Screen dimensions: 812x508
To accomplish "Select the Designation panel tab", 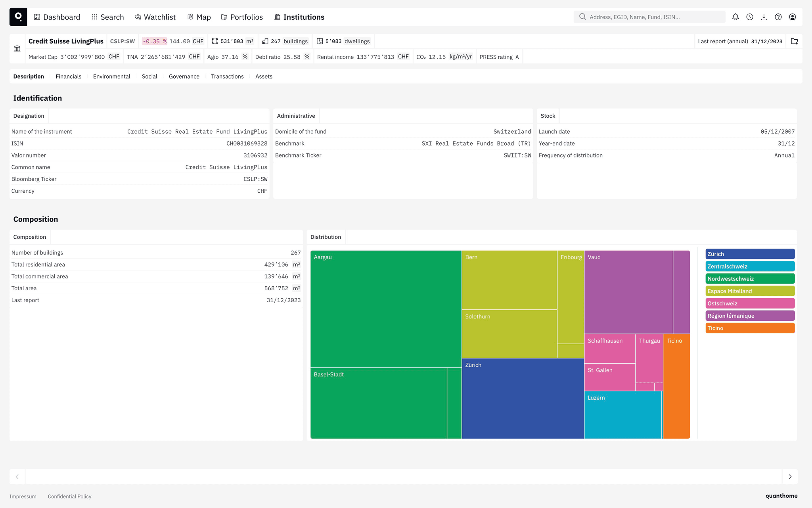I will tap(29, 116).
